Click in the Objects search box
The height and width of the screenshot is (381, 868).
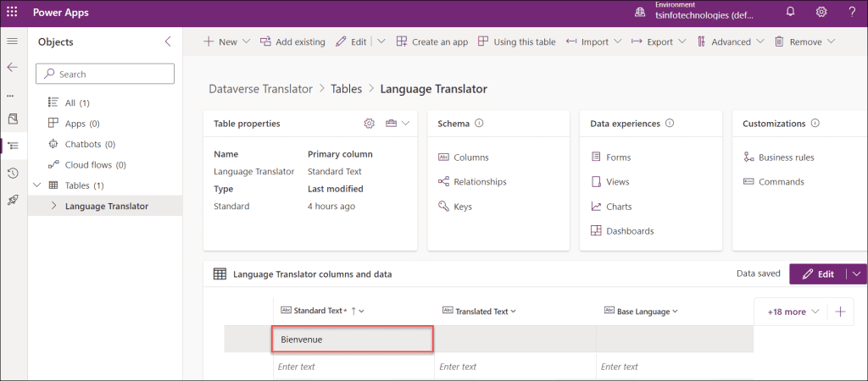point(105,75)
